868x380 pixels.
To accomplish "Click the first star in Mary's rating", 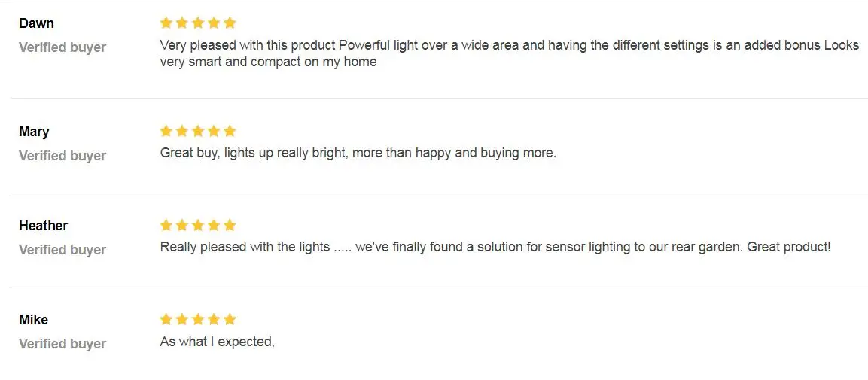I will (166, 131).
